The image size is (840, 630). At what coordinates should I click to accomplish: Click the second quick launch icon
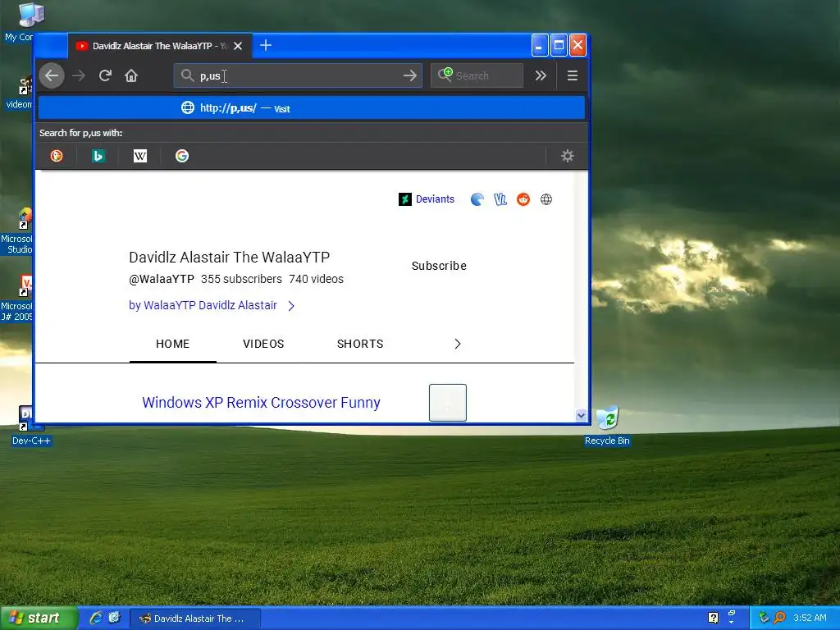click(115, 619)
